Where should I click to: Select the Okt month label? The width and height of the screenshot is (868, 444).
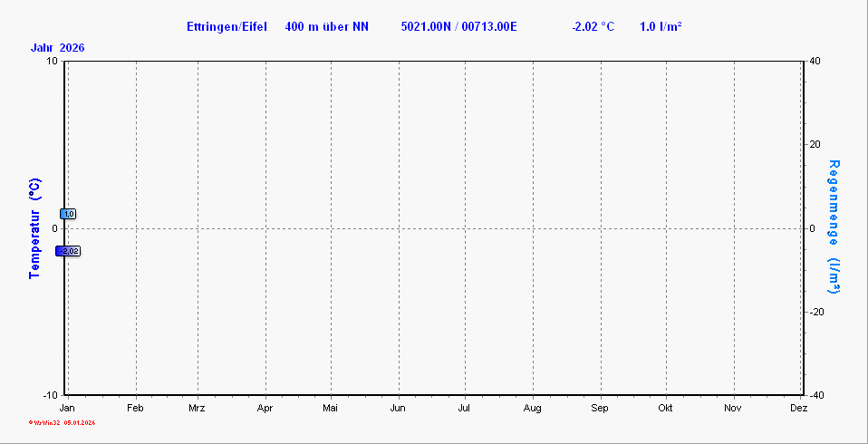pyautogui.click(x=666, y=409)
